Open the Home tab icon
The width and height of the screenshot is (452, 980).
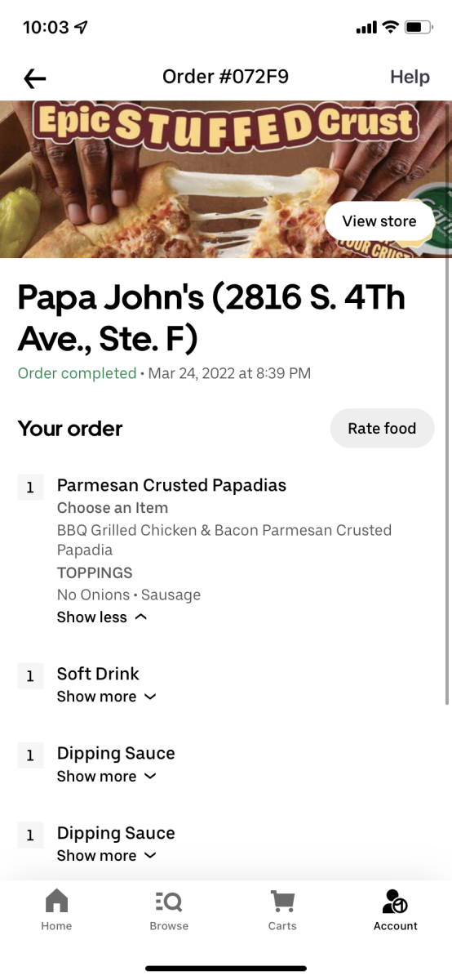[x=56, y=902]
